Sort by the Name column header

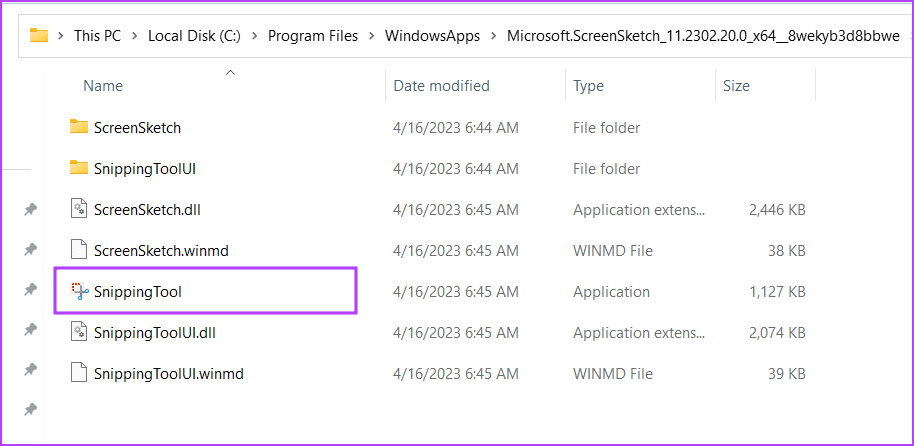103,86
